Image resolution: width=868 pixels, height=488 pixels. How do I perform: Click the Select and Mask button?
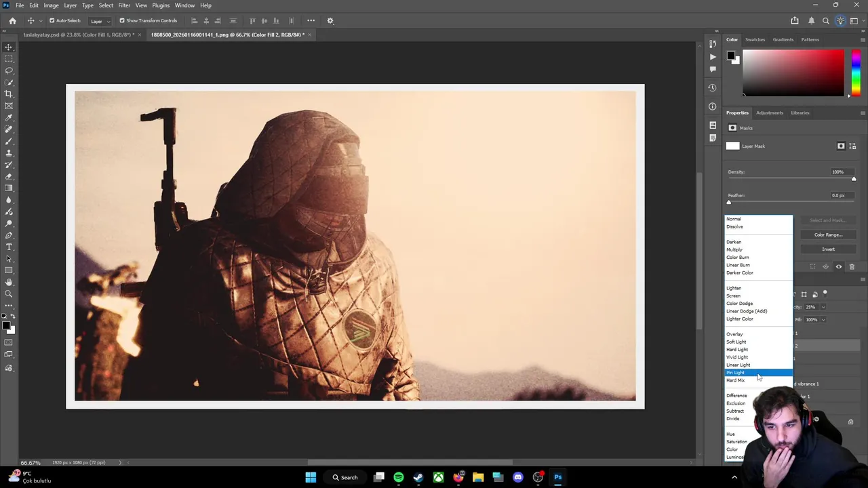tap(828, 220)
